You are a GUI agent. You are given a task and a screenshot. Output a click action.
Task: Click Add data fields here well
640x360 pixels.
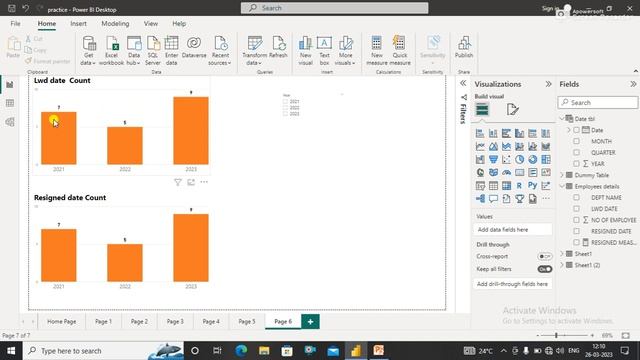(x=513, y=230)
